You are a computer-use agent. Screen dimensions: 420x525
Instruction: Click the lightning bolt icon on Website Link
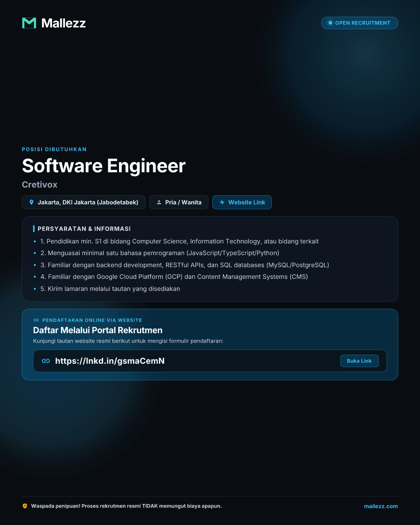point(222,202)
